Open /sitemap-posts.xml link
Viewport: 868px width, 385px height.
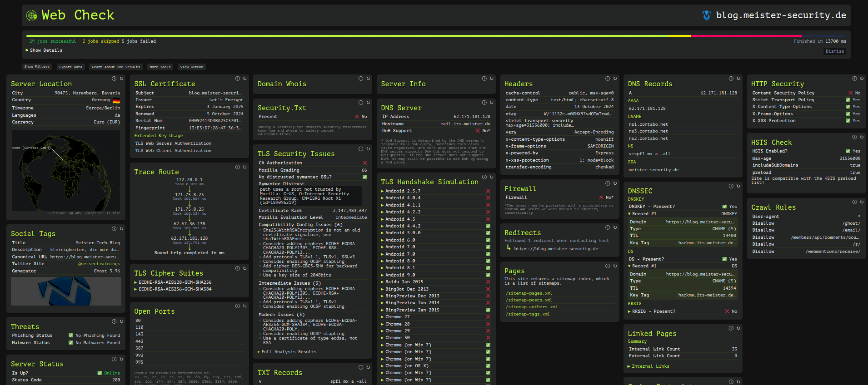(x=529, y=300)
